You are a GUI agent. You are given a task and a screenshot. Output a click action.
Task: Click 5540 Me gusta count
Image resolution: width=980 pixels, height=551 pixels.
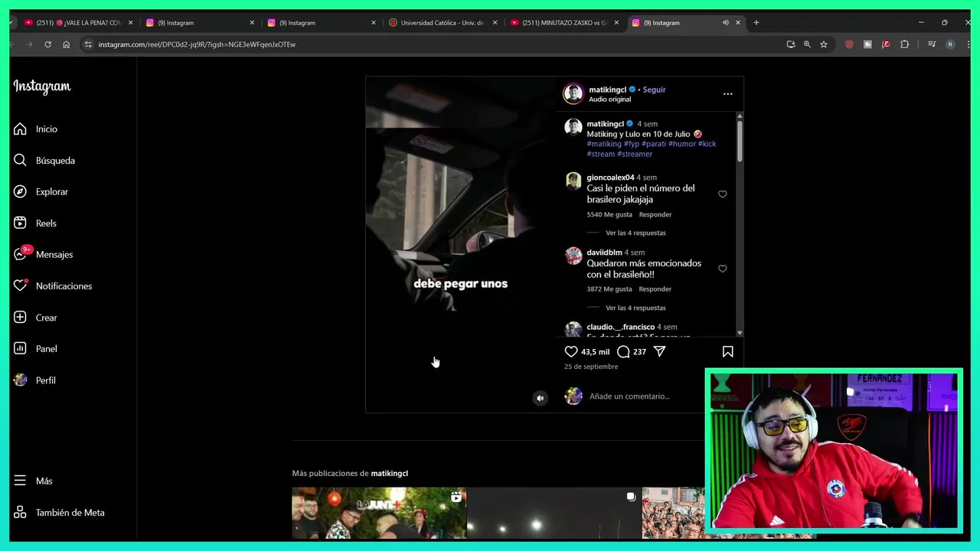click(x=609, y=214)
